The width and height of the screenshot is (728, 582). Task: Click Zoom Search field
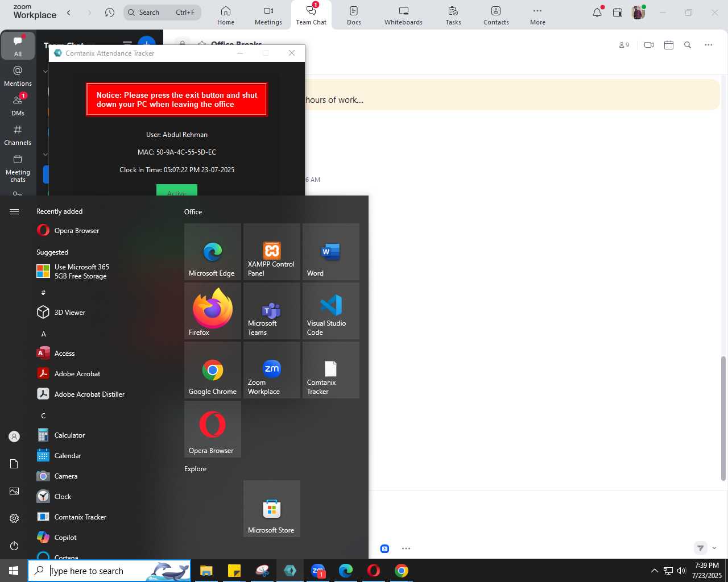[162, 12]
